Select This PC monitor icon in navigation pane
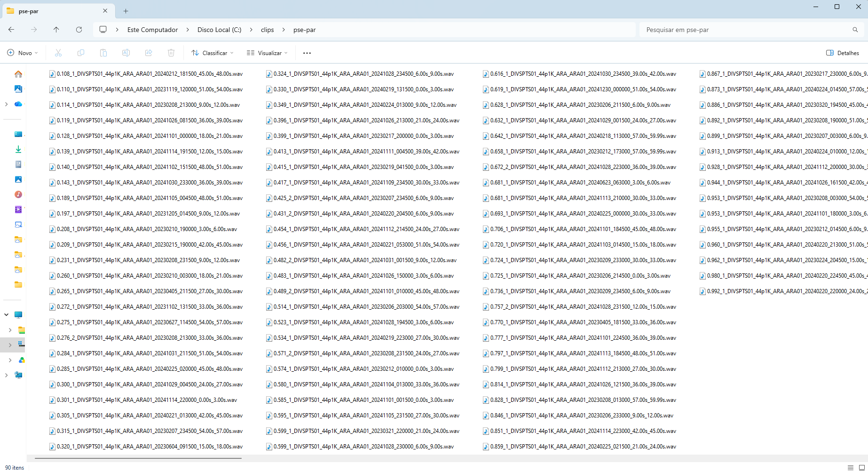Viewport: 868px width, 472px height. tap(18, 315)
